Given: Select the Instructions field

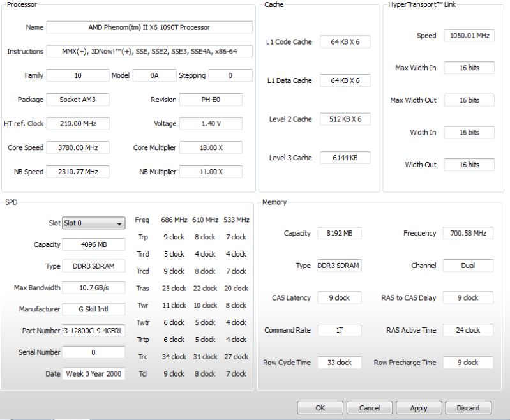Looking at the screenshot, I should [149, 52].
